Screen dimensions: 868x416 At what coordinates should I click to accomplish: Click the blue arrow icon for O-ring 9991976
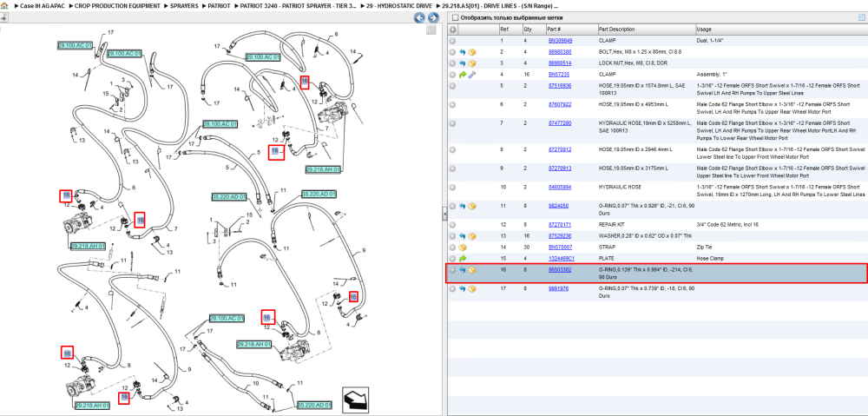(x=463, y=288)
